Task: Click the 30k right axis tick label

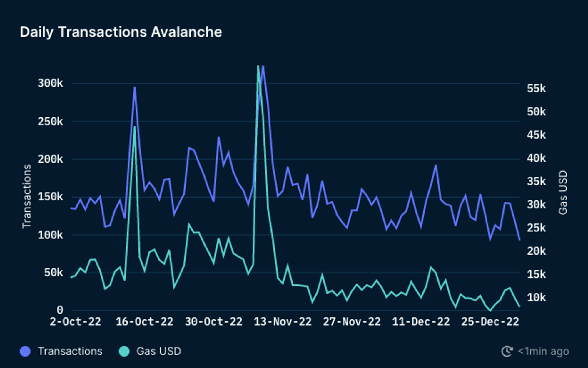Action: click(x=536, y=205)
